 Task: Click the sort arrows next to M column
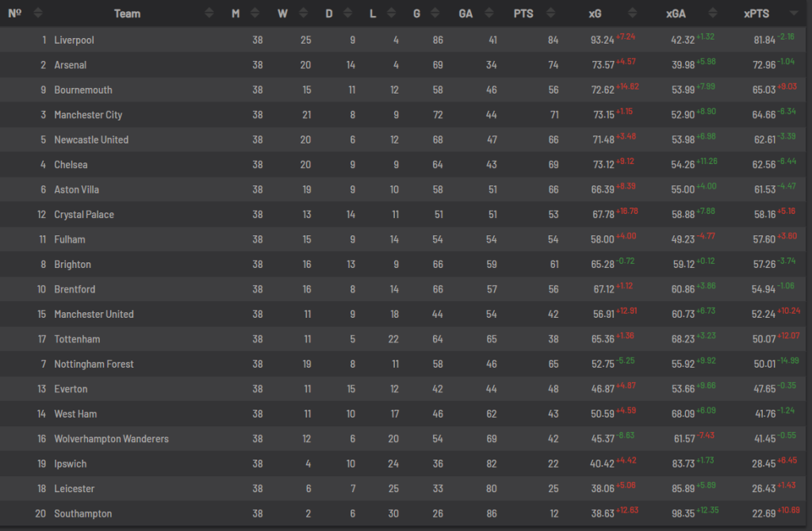point(257,13)
